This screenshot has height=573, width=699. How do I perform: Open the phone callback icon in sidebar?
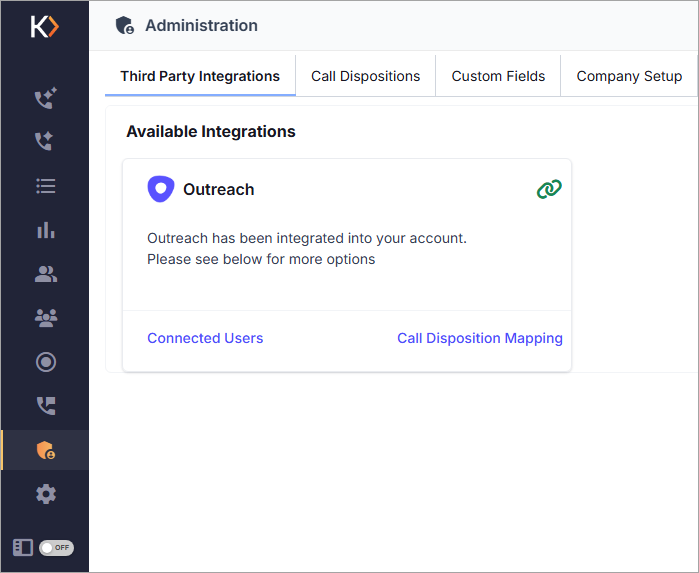coord(45,406)
